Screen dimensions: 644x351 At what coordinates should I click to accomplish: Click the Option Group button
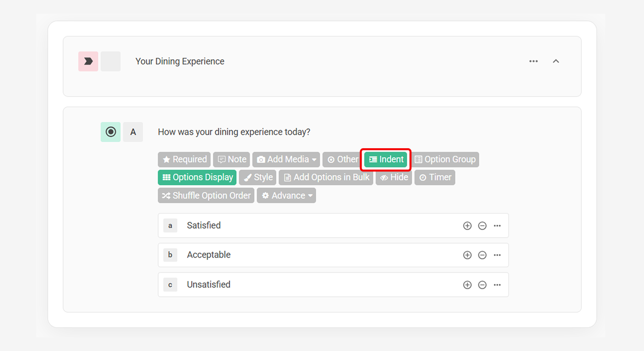tap(445, 159)
